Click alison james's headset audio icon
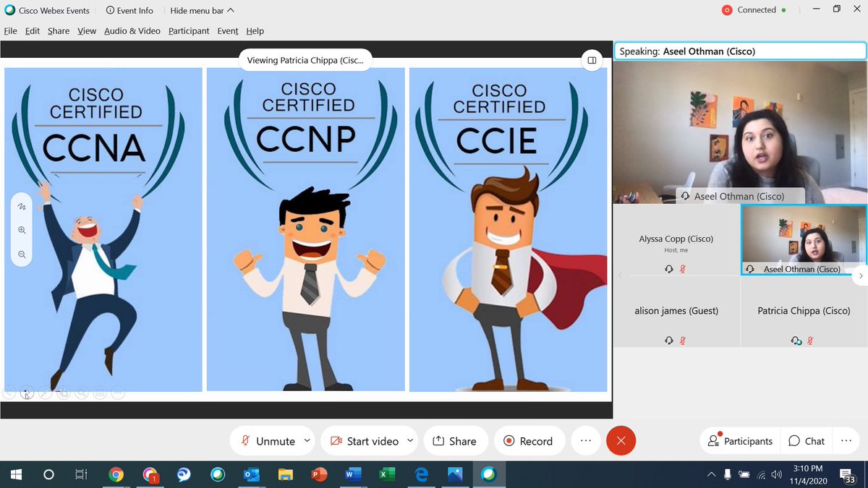Viewport: 868px width, 488px height. tap(670, 341)
